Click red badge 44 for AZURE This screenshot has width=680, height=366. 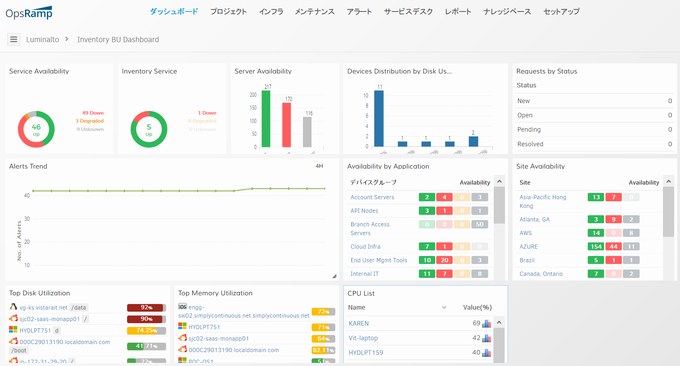pos(613,246)
